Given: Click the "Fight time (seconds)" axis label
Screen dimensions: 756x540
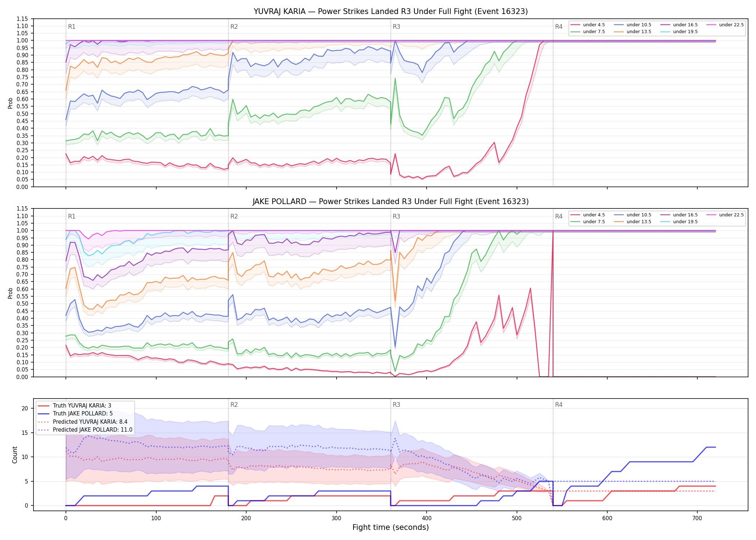Looking at the screenshot, I should (391, 527).
